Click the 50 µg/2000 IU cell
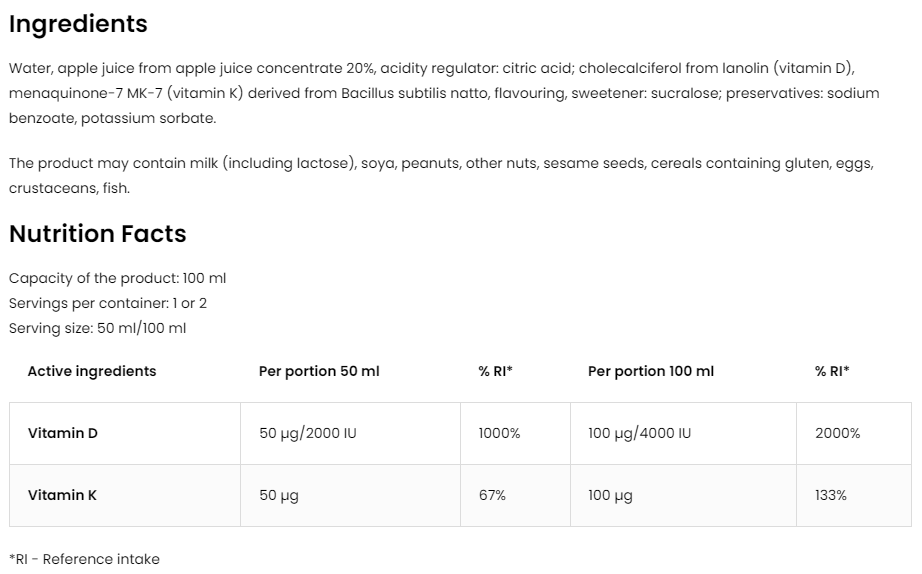This screenshot has height=574, width=922. pyautogui.click(x=308, y=433)
